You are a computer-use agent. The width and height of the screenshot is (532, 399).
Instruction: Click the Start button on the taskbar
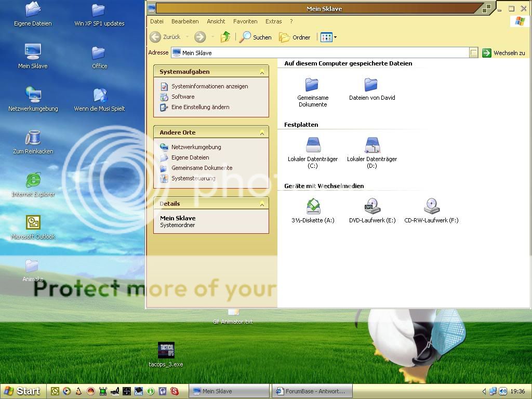22,391
